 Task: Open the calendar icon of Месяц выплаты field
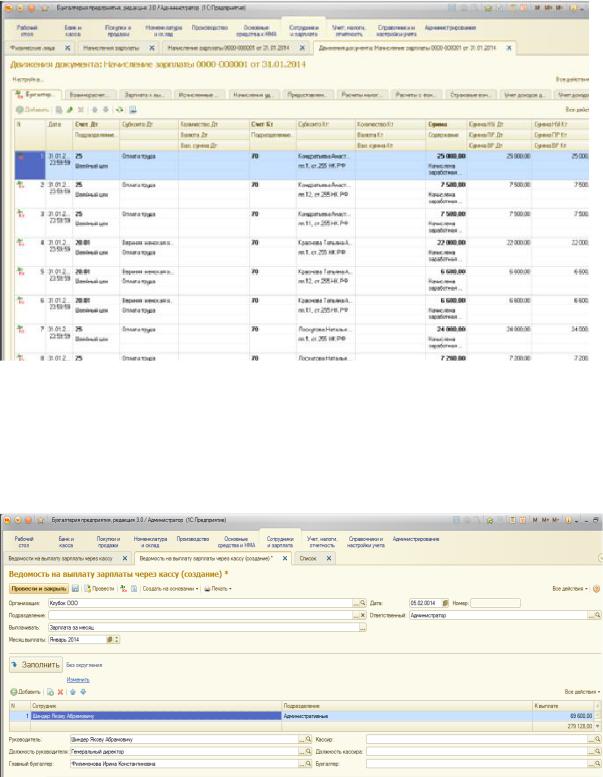point(110,640)
